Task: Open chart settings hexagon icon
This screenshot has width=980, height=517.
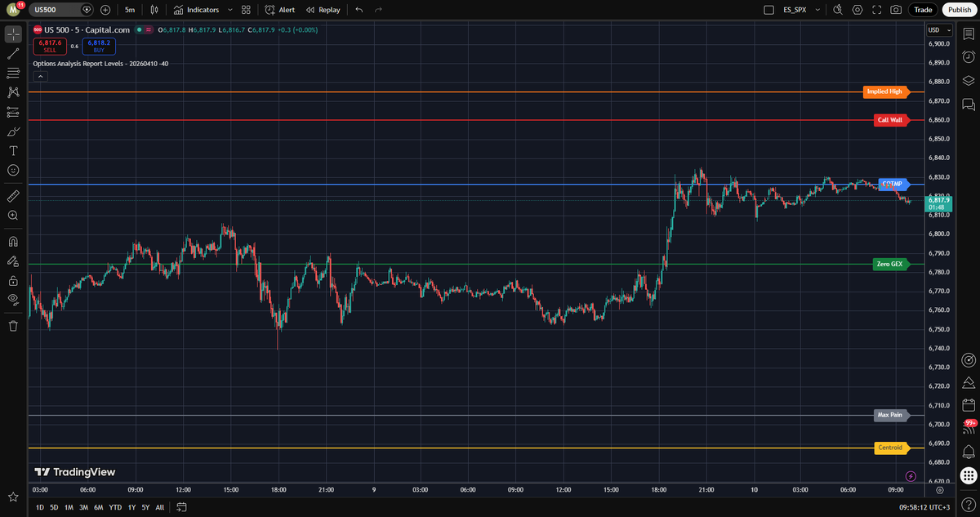Action: pos(857,10)
